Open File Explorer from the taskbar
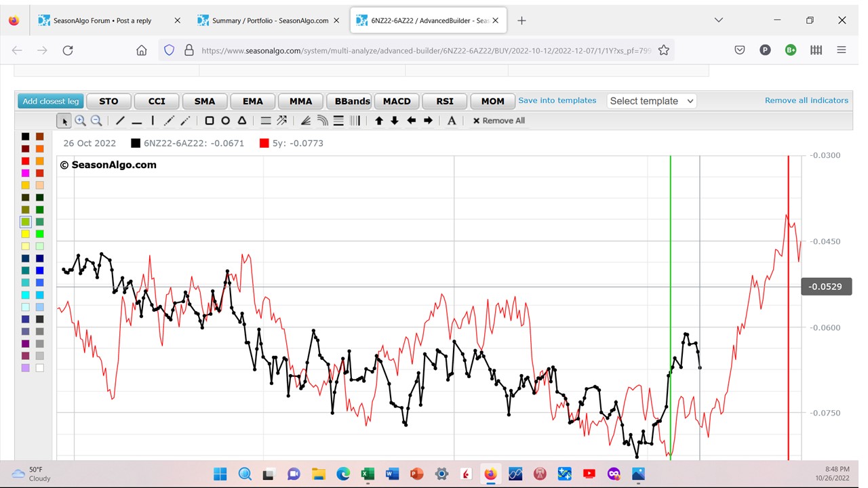This screenshot has height=488, width=868. 319,474
